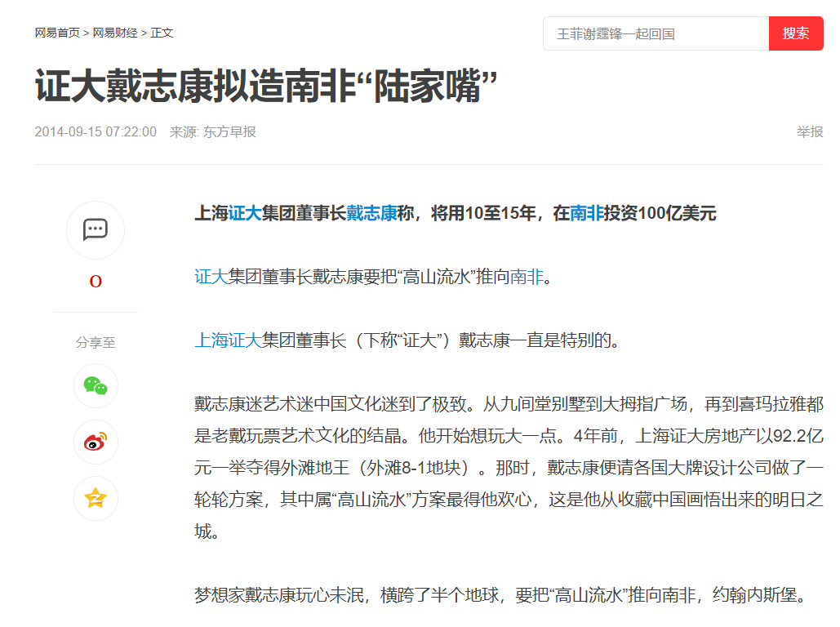Screen dimensions: 840x627
Task: Share the article via WeChat icon
Action: coord(96,386)
